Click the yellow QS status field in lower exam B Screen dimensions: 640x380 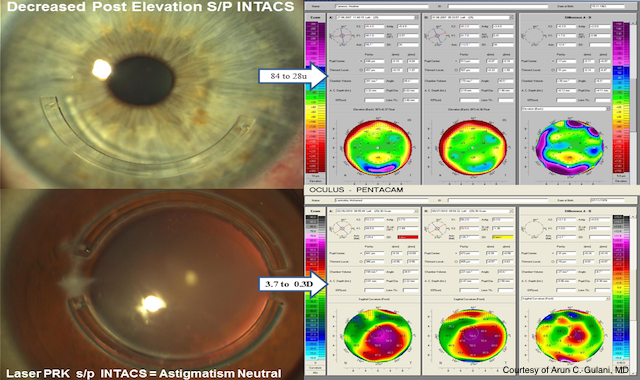(x=503, y=237)
